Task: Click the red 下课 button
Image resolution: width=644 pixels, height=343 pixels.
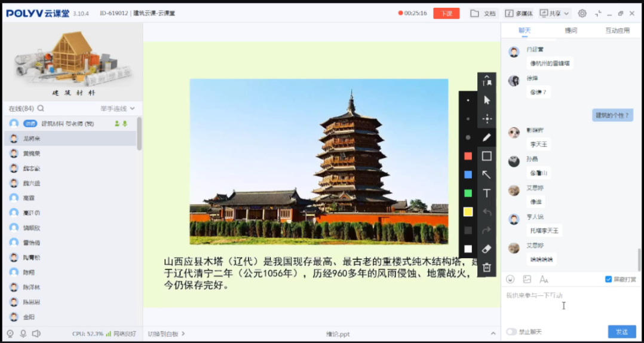Action: [446, 13]
